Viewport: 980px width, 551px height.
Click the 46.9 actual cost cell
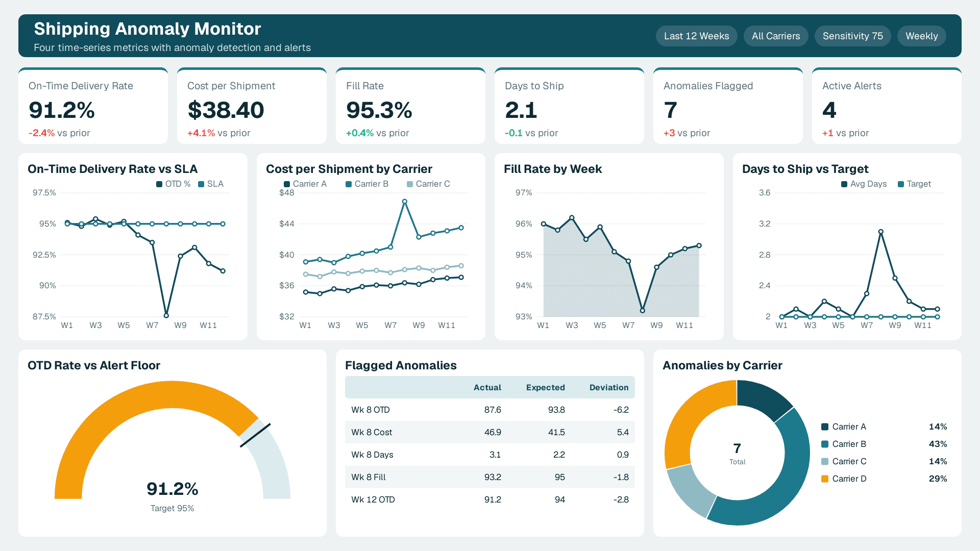[493, 432]
